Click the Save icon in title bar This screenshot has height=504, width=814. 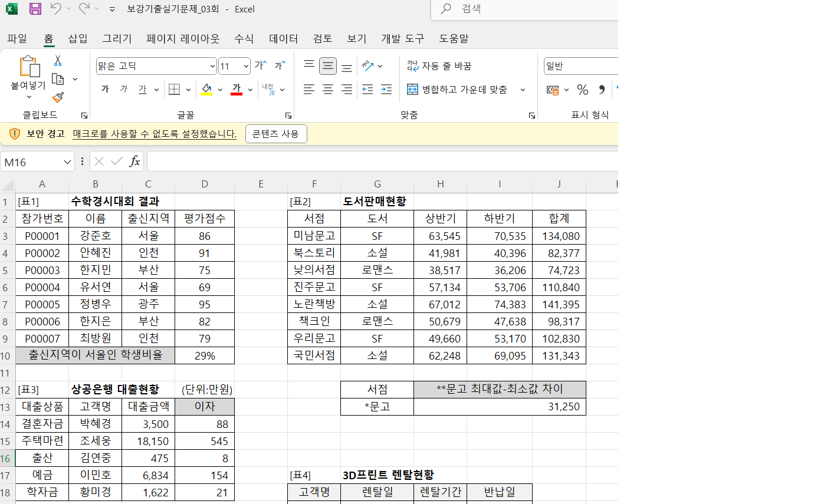pos(35,9)
